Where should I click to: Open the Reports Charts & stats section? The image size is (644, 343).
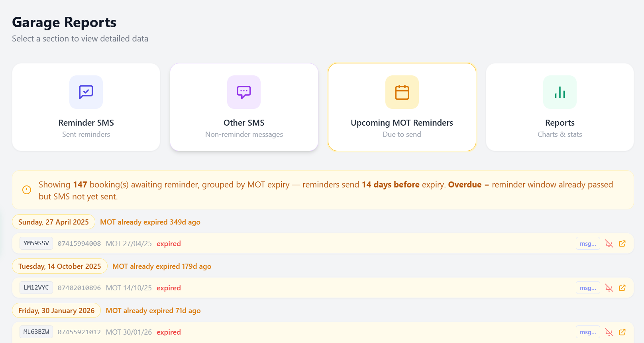pos(560,128)
